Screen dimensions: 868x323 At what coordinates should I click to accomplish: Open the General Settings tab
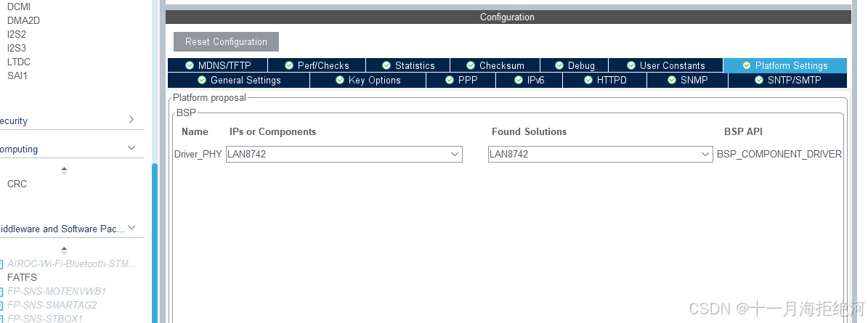point(238,80)
